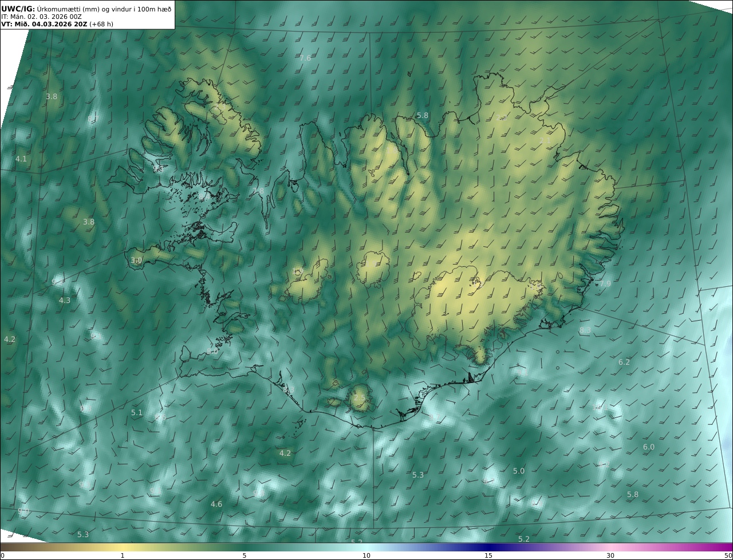Click the "(+68 h)" forecast offset

[x=102, y=24]
